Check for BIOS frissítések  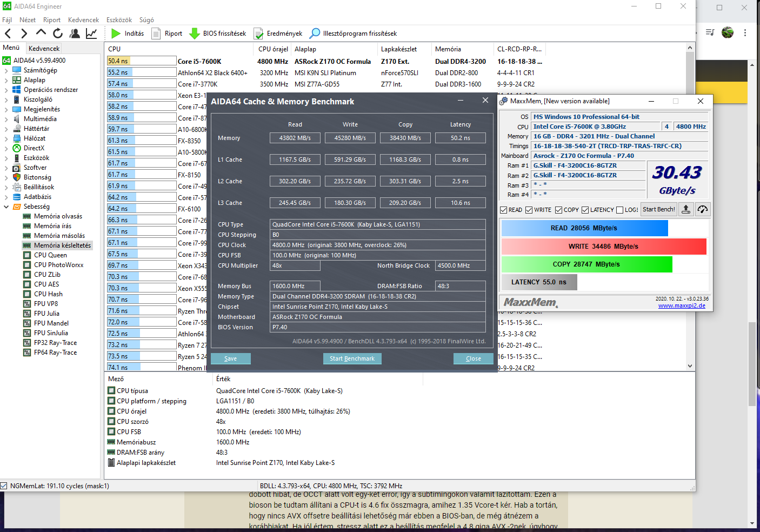click(x=218, y=34)
